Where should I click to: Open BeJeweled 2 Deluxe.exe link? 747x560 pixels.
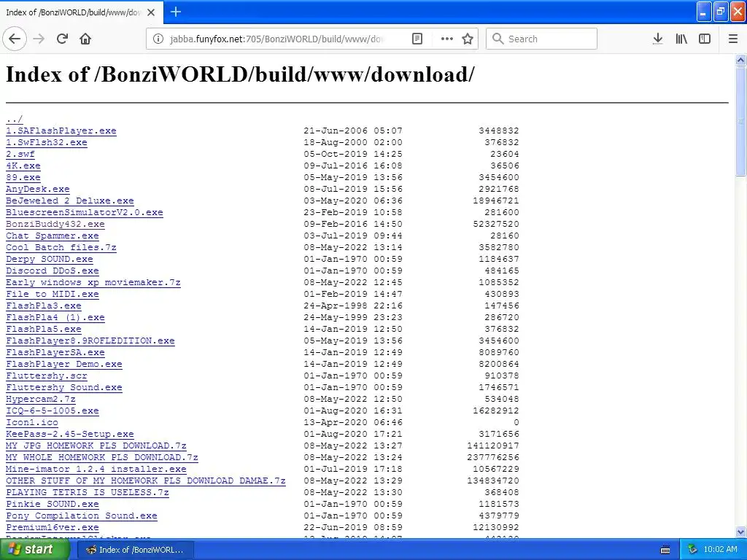coord(69,201)
